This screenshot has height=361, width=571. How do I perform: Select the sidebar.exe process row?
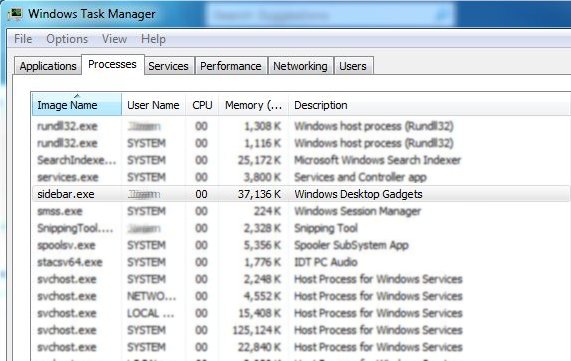[x=301, y=194]
